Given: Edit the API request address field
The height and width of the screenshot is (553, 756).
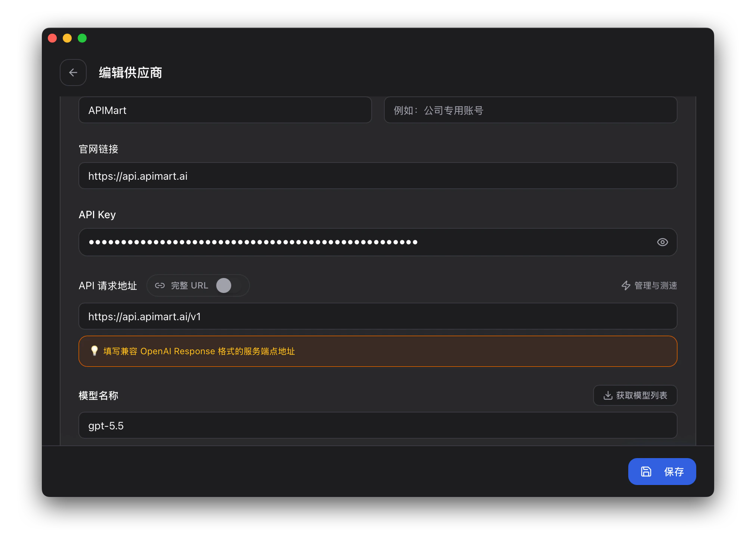Looking at the screenshot, I should pos(378,316).
